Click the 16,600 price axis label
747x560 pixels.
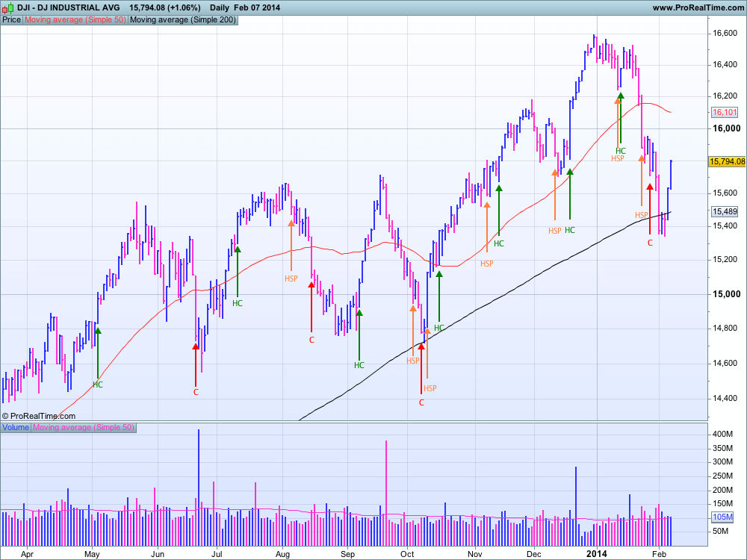click(x=725, y=34)
